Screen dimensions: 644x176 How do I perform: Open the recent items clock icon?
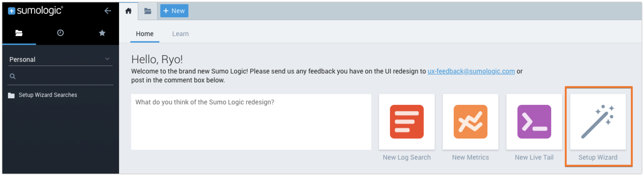60,33
